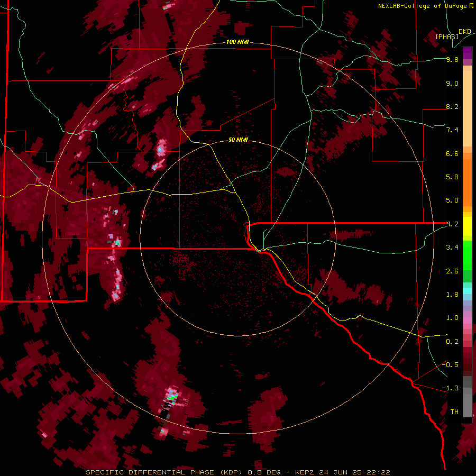Click the gray bottom band of the color bar
The width and height of the screenshot is (476, 476).
[x=467, y=405]
